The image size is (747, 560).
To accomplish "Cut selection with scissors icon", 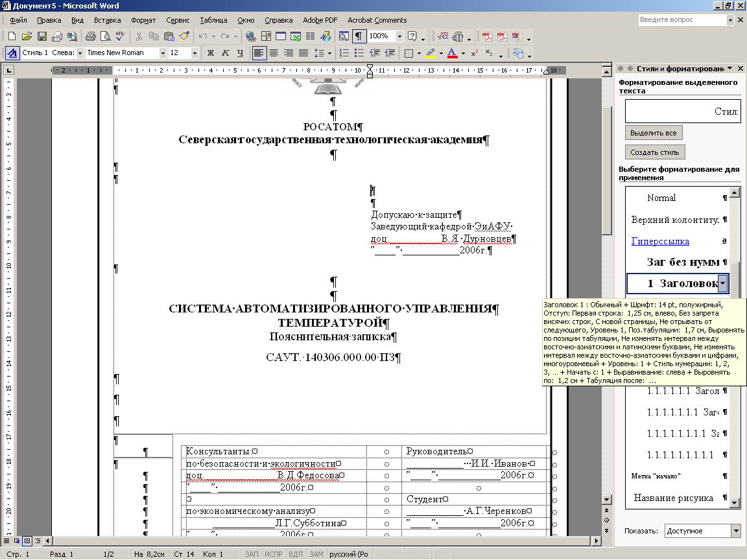I will point(139,36).
